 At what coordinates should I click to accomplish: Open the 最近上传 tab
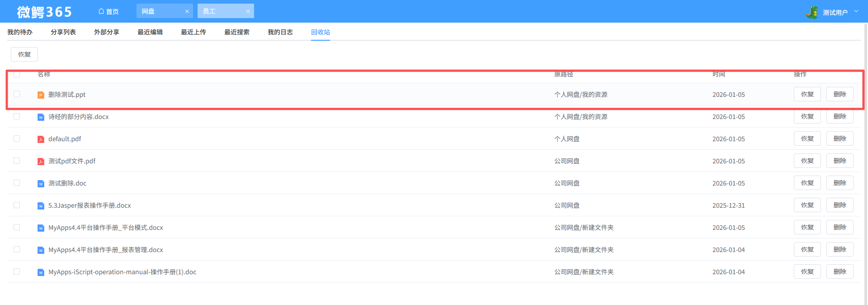[193, 32]
